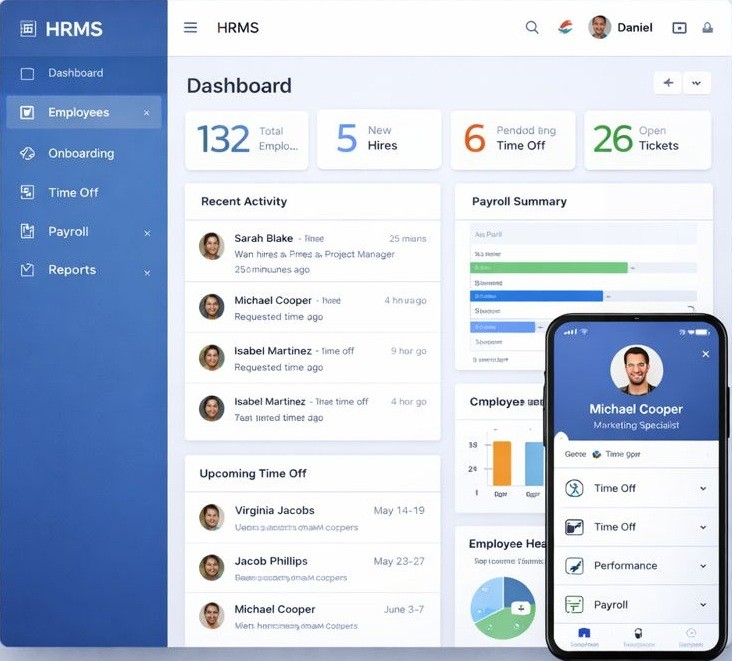
Task: Open Virginia Jacobs time off entry
Action: click(x=313, y=518)
